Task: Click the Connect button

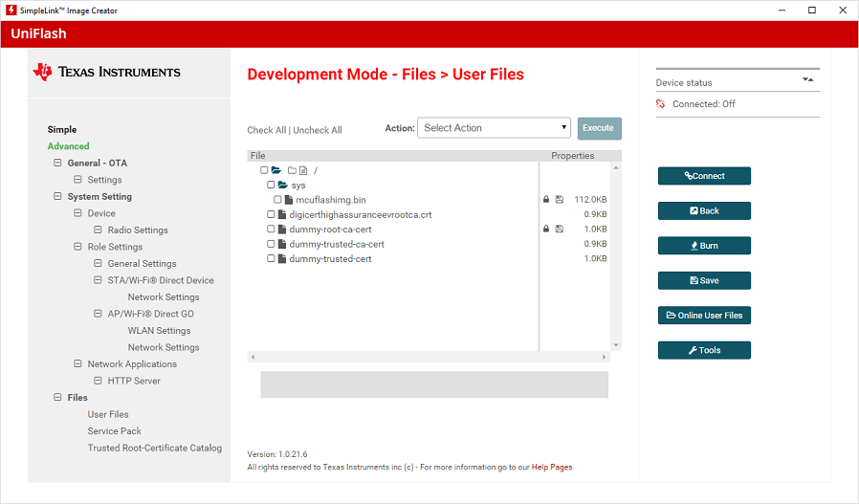Action: coord(704,176)
